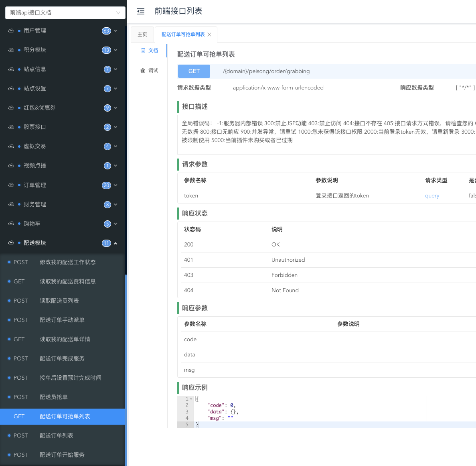This screenshot has width=476, height=466.
Task: Open the 调试 side tab
Action: (149, 71)
